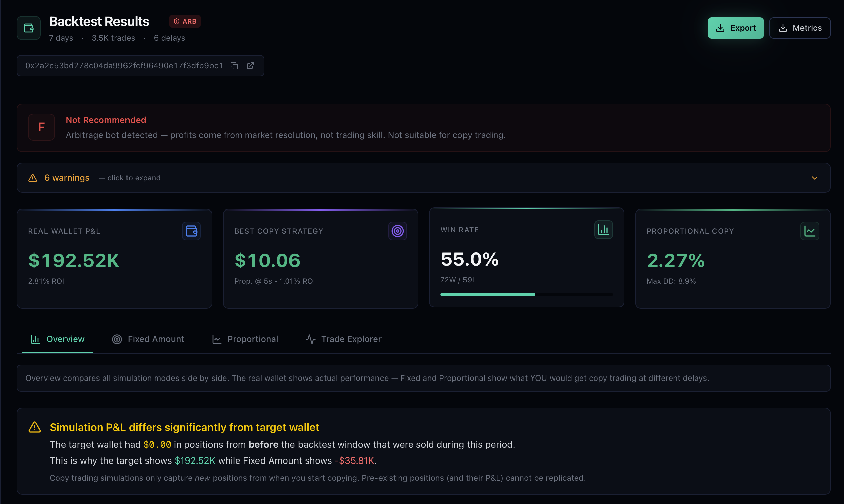This screenshot has height=504, width=844.
Task: Expand the 6 warnings chevron
Action: pos(814,178)
